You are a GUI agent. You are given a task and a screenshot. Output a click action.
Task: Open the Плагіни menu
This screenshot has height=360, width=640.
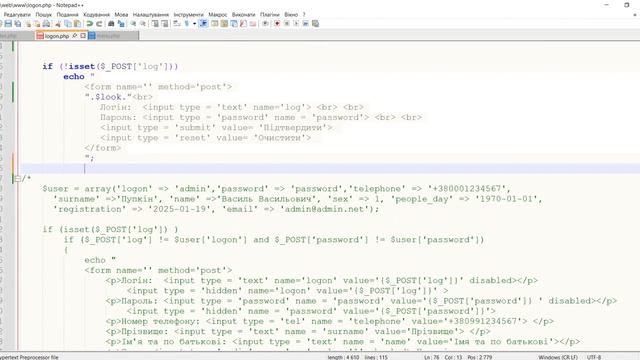click(270, 15)
